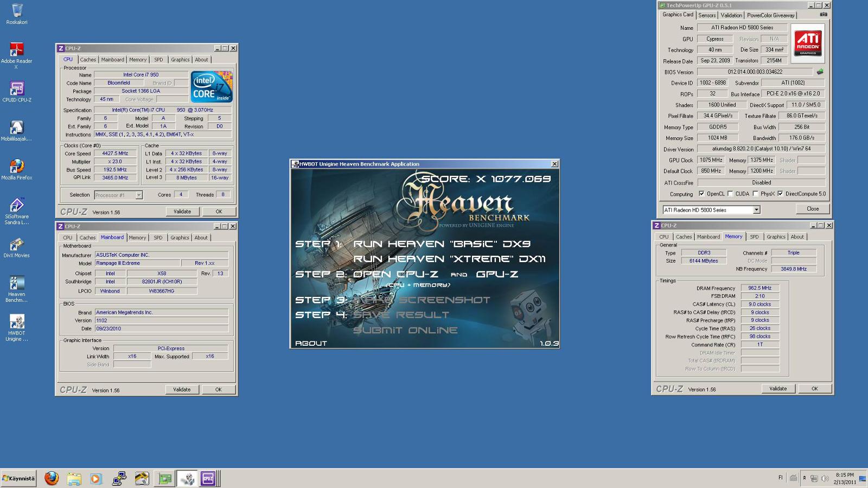This screenshot has width=868, height=488.
Task: Open PowerColor Giveaway tab in GPU-Z
Action: click(770, 15)
